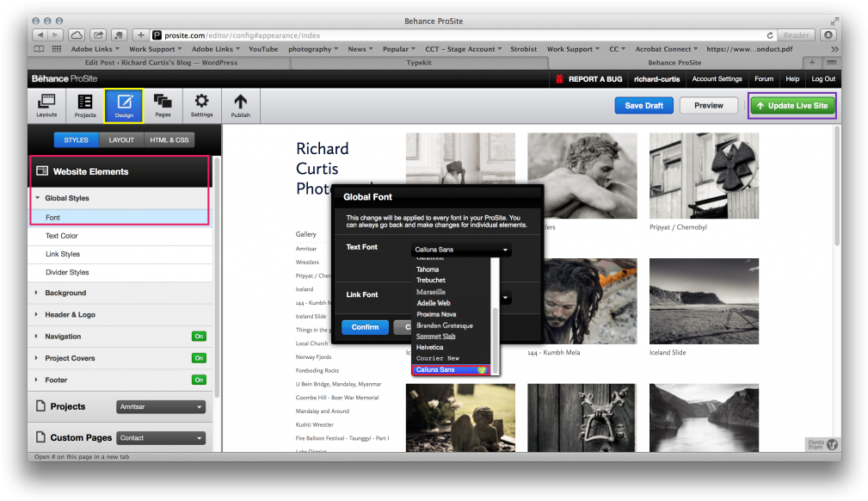Screen dimensions: 868x501
Task: Switch to the HTML & CSS tab
Action: pos(169,139)
